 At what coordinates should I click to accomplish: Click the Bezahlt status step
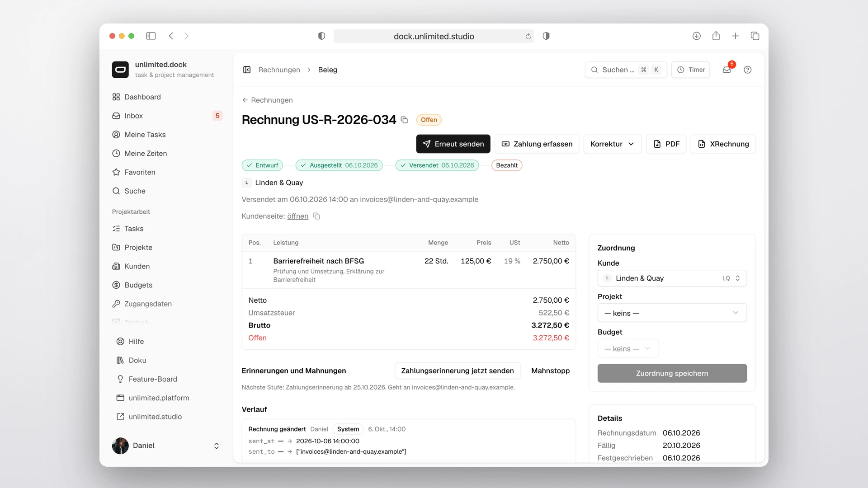[507, 165]
